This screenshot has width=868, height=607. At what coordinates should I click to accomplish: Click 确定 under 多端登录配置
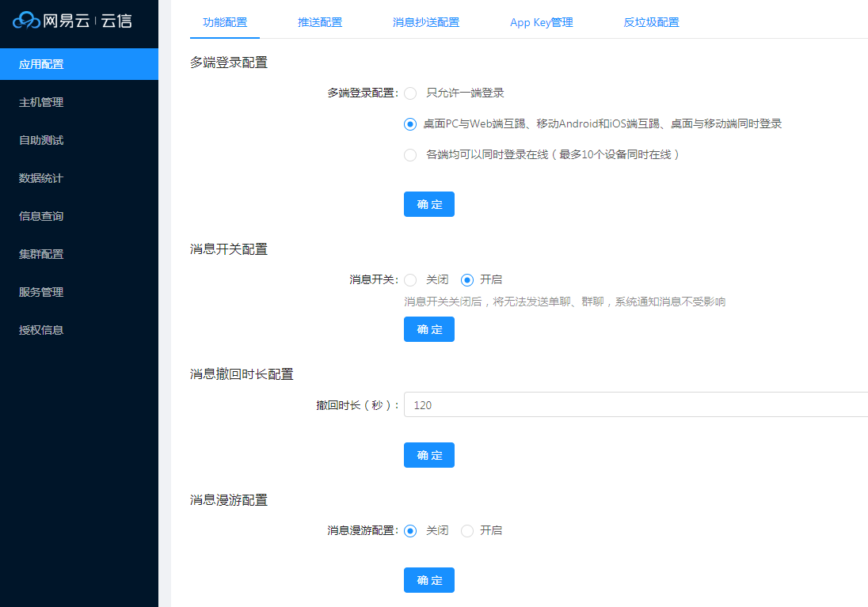coord(428,203)
